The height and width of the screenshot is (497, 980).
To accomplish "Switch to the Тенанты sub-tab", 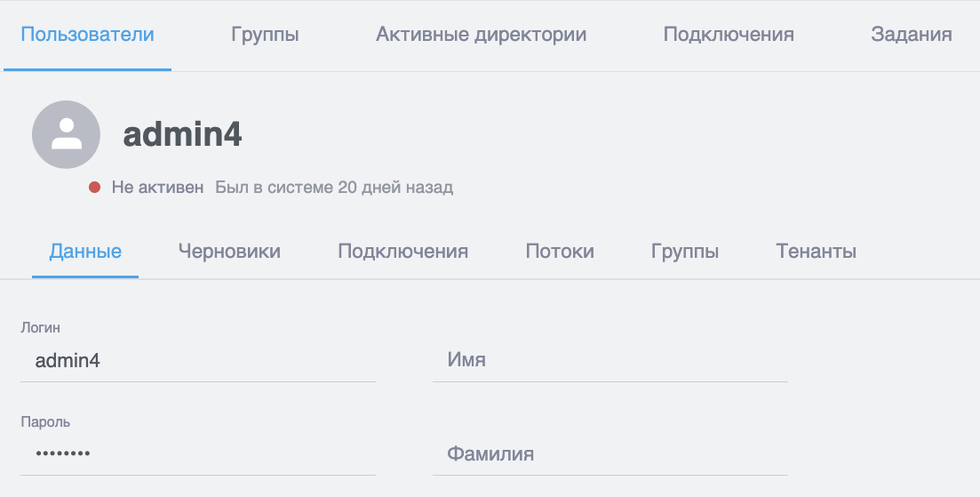I will pyautogui.click(x=816, y=251).
